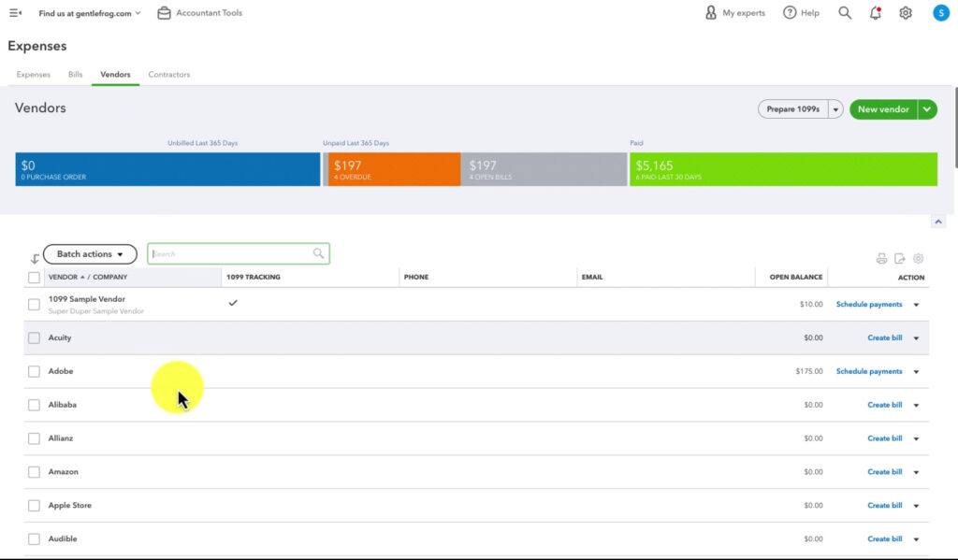Switch to the Bills tab

coord(75,74)
